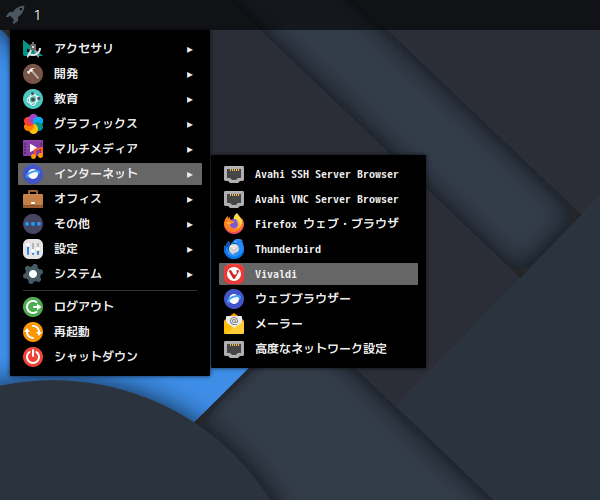Expand the システム submenu arrow
The height and width of the screenshot is (500, 600).
click(x=189, y=275)
